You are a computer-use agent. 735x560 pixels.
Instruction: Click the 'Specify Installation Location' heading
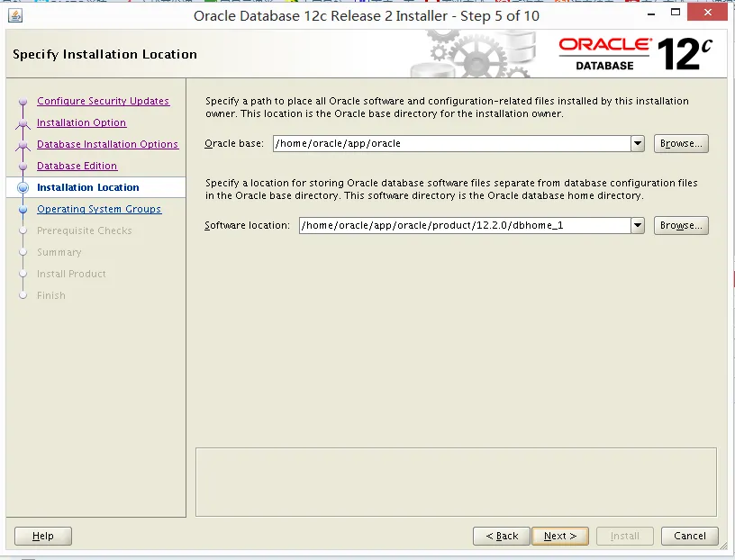[105, 54]
